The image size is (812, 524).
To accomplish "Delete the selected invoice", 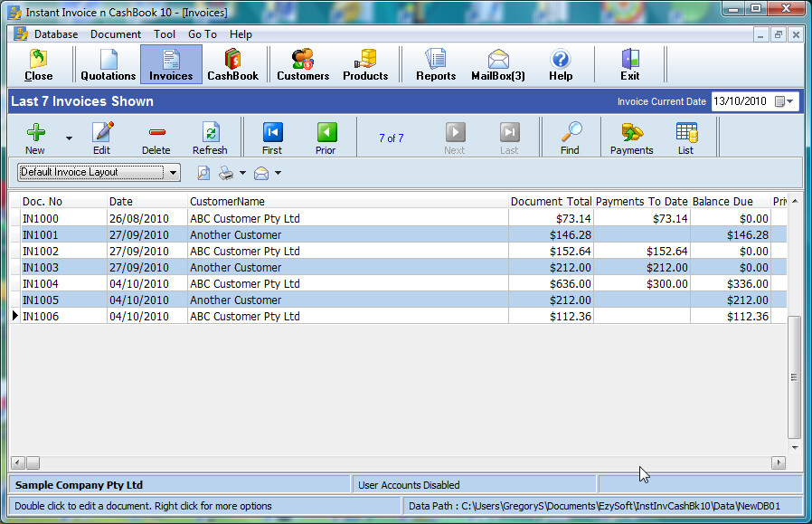I will click(x=156, y=138).
